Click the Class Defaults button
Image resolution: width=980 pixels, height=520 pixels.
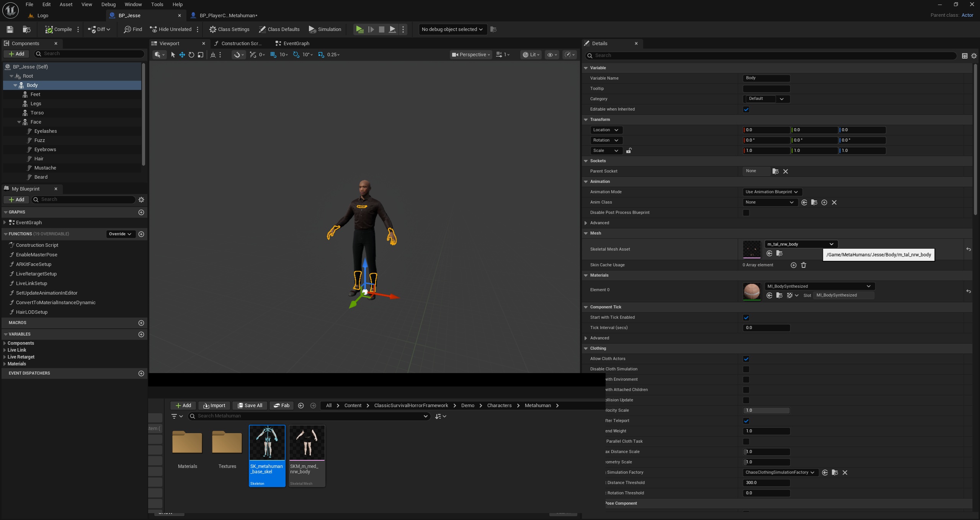click(x=279, y=29)
